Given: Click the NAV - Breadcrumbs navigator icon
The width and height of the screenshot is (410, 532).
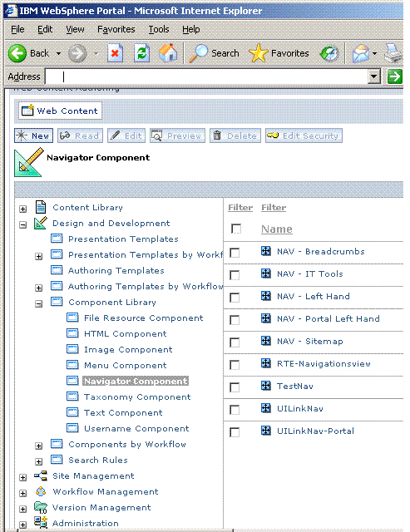Looking at the screenshot, I should point(266,251).
